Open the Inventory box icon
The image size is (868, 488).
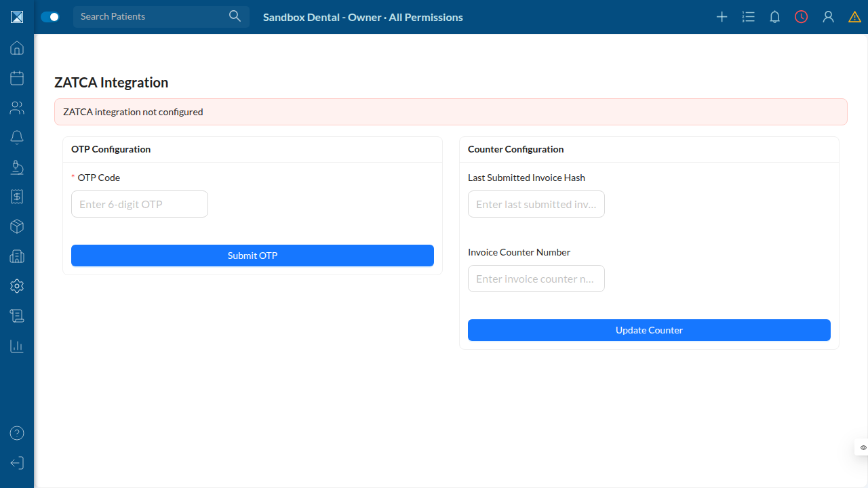[17, 226]
